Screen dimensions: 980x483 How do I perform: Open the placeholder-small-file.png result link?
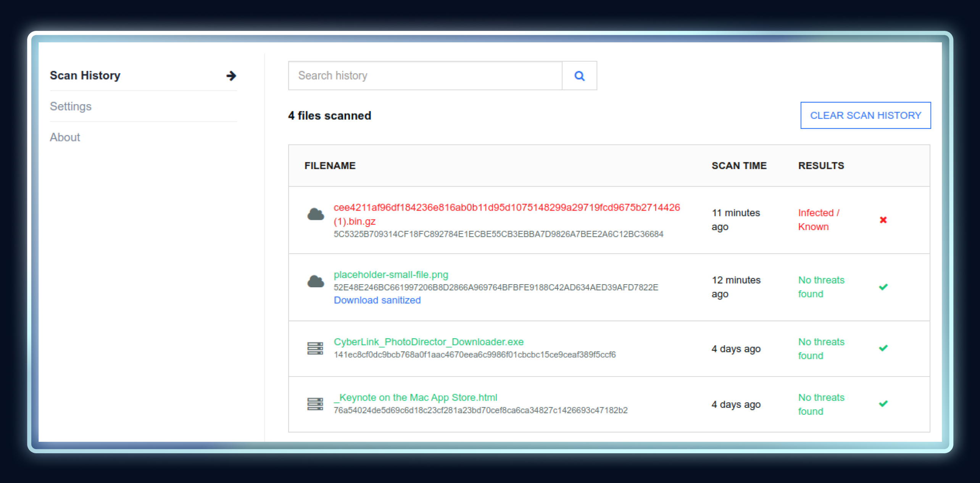pos(391,275)
